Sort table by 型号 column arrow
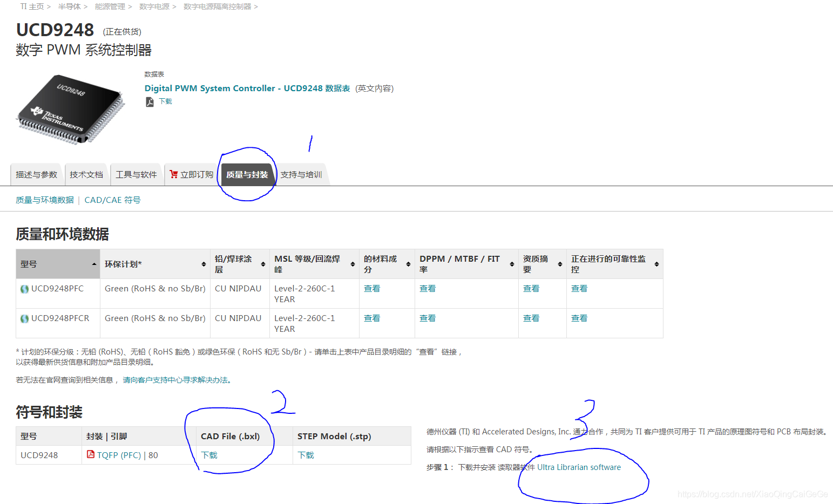833x504 pixels. (x=94, y=264)
